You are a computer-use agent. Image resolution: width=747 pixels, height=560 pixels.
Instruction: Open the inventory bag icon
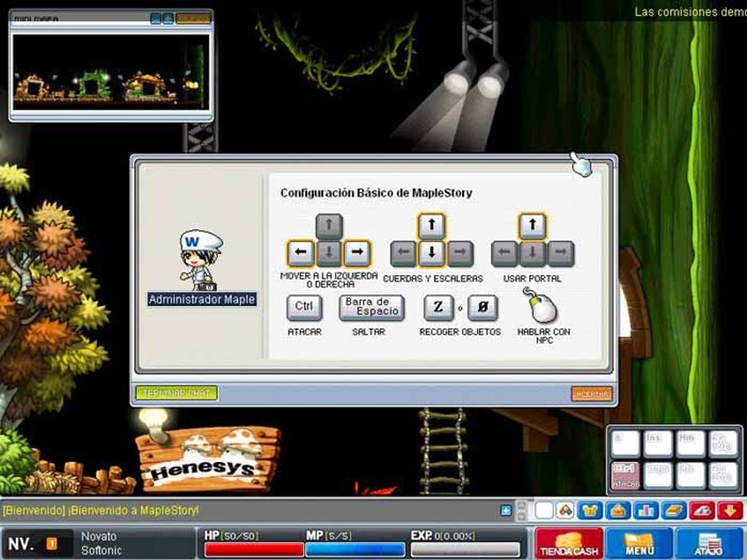pos(618,510)
